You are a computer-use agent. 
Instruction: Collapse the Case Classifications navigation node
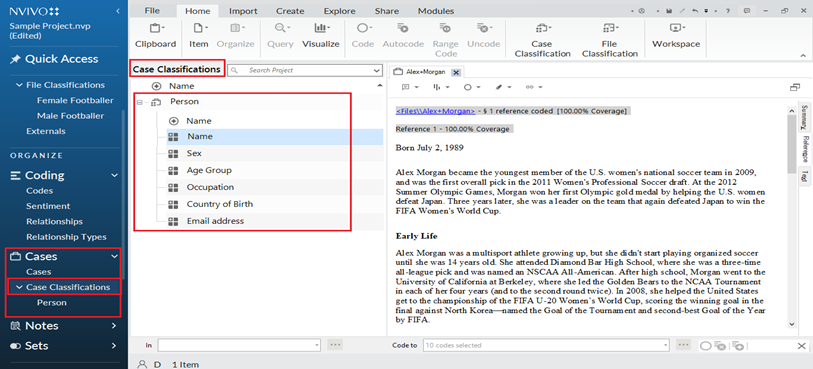pos(20,287)
